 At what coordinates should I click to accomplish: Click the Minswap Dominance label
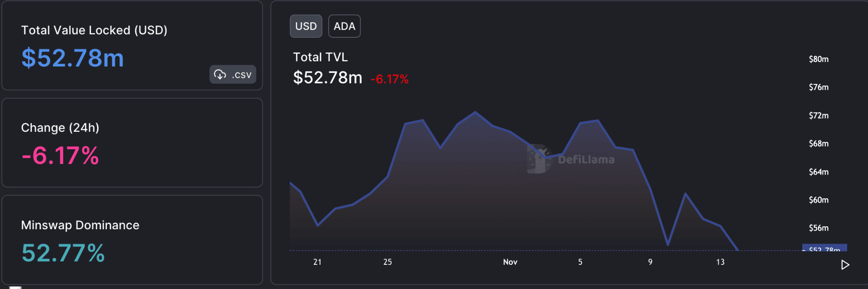coord(80,225)
